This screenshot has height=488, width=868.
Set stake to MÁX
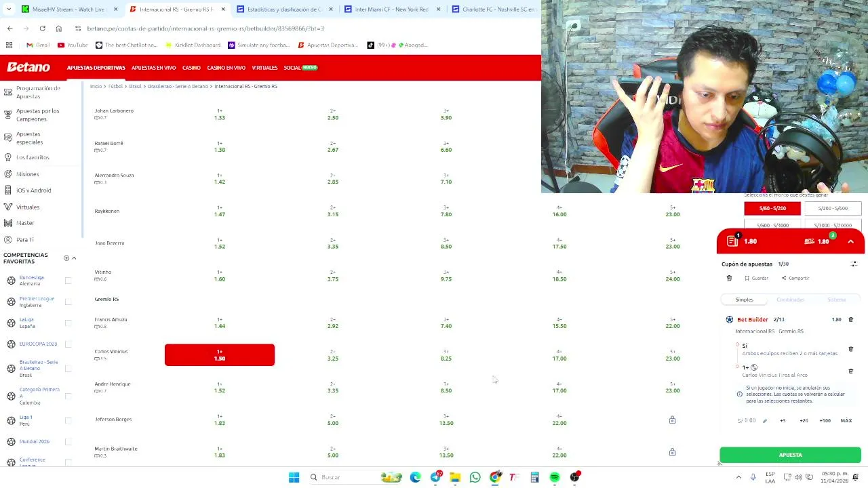pyautogui.click(x=846, y=420)
